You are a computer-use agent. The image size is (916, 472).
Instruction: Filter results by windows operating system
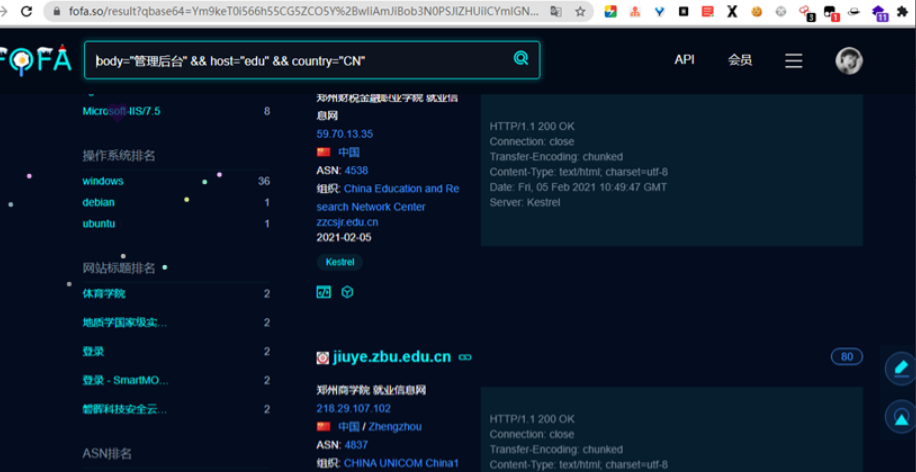(103, 181)
